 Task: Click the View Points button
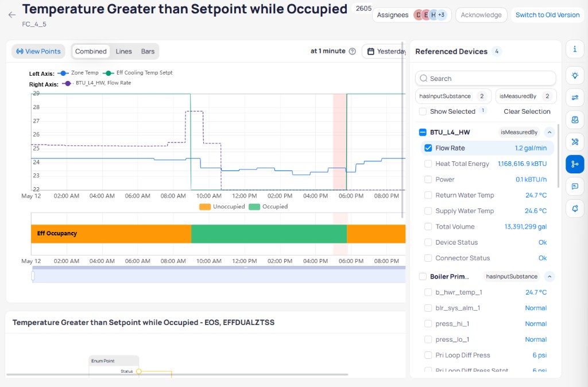(38, 51)
